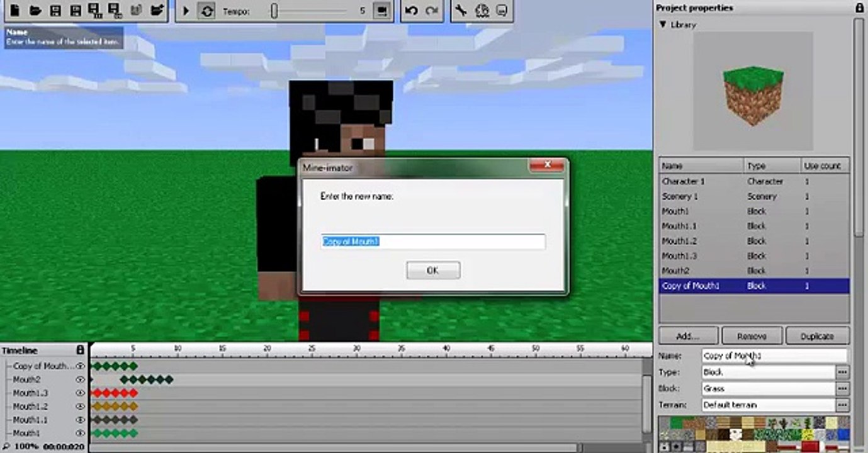Select the Mouth1 layer name in the timeline

coord(26,433)
